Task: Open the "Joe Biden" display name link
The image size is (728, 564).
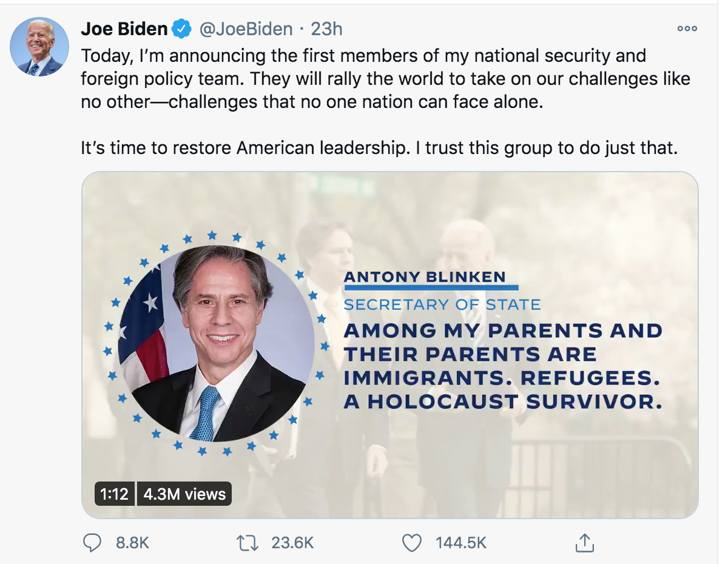Action: click(x=124, y=29)
